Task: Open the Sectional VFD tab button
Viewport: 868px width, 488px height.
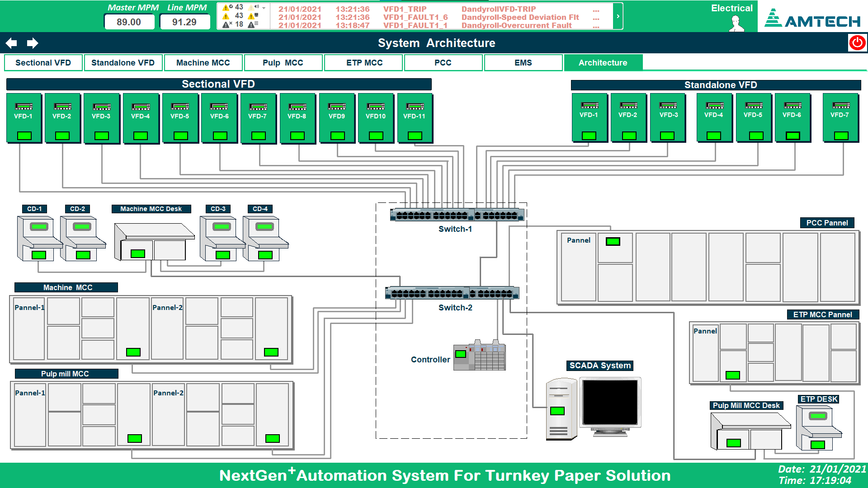Action: 43,63
